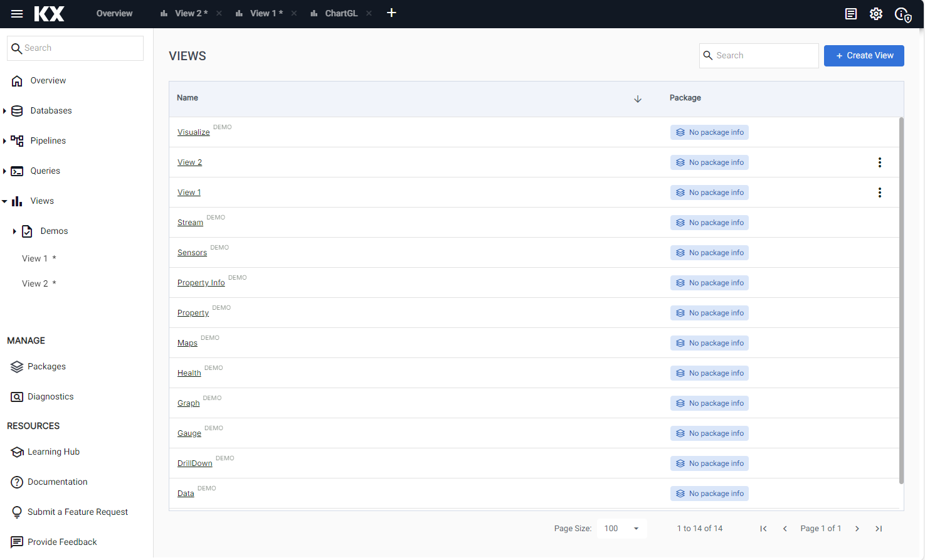This screenshot has height=560, width=925.
Task: Open the Learning Hub resource
Action: 53,452
